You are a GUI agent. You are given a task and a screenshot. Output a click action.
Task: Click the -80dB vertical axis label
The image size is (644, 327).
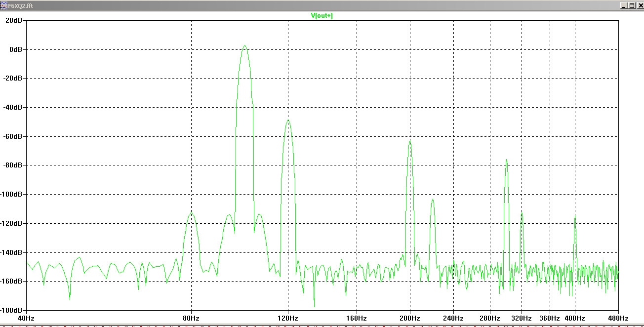pos(13,165)
